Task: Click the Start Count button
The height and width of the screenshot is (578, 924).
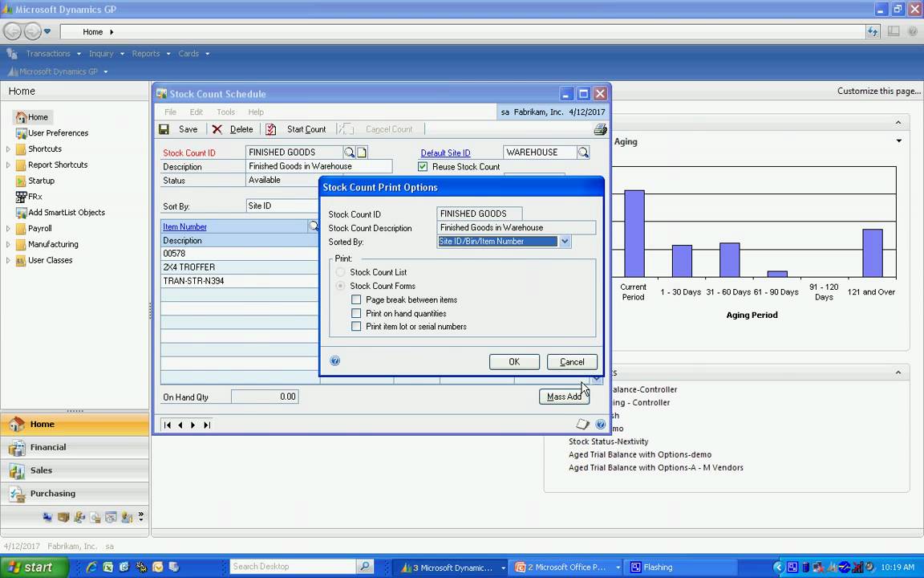Action: click(x=306, y=129)
